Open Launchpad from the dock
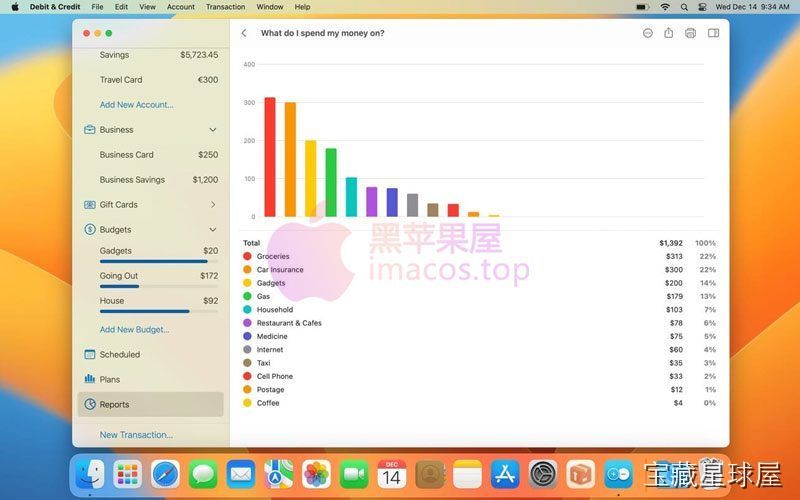The image size is (800, 500). coord(128,474)
